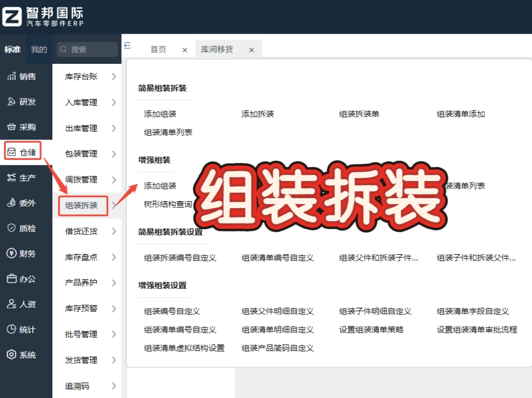The height and width of the screenshot is (398, 532).
Task: Click the search magnifier icon
Action: (63, 49)
